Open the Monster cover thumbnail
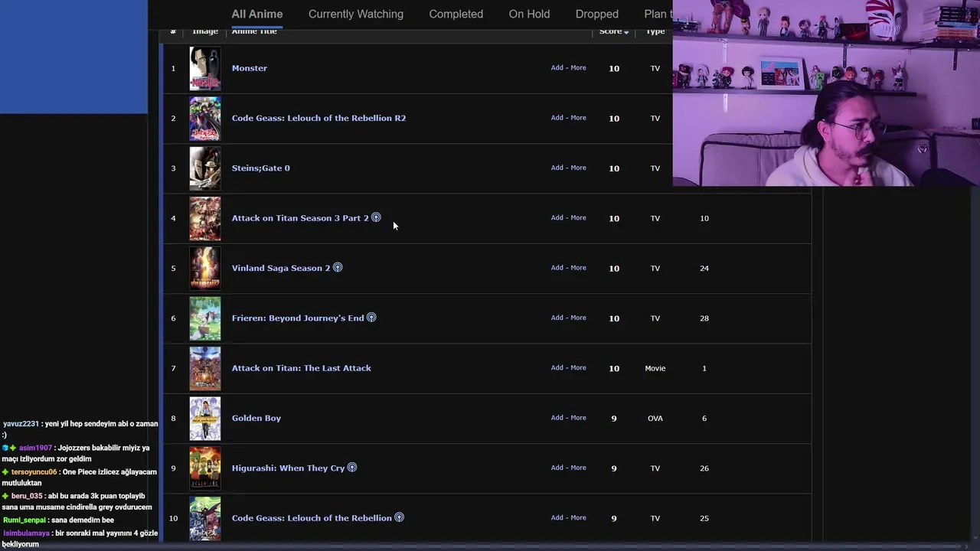980x551 pixels. [205, 68]
